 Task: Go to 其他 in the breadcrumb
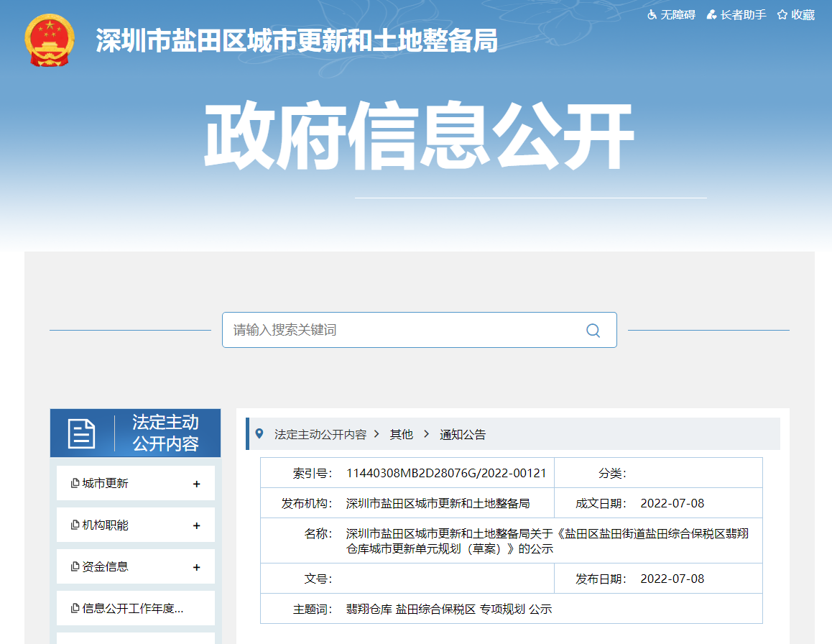[x=401, y=434]
